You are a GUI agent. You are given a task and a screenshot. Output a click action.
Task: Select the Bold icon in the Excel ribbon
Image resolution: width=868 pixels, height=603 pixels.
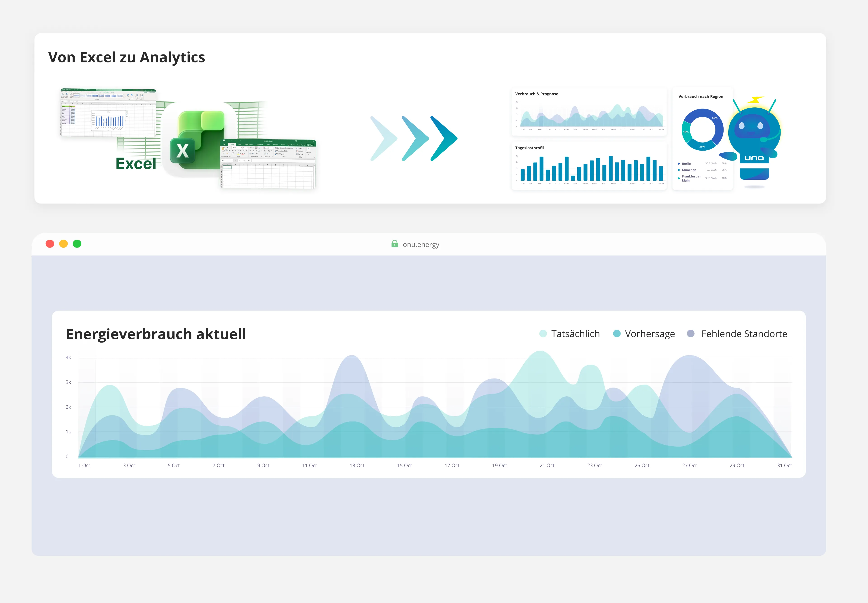[233, 151]
